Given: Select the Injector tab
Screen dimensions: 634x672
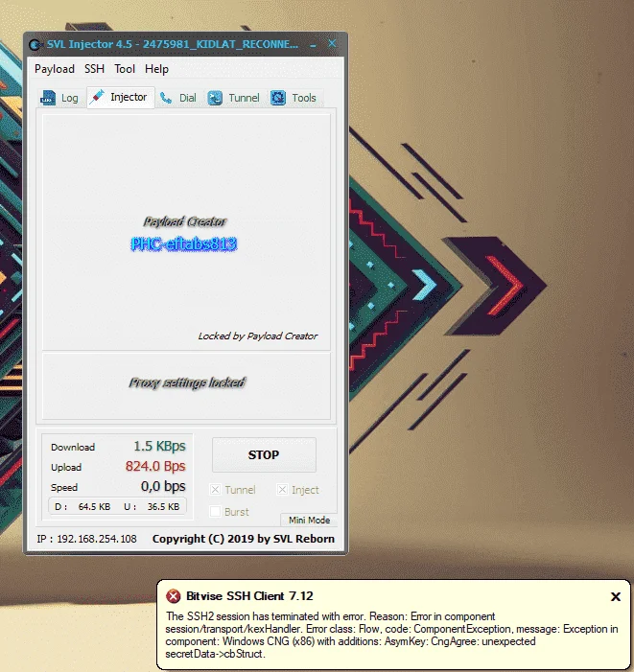Looking at the screenshot, I should 121,97.
